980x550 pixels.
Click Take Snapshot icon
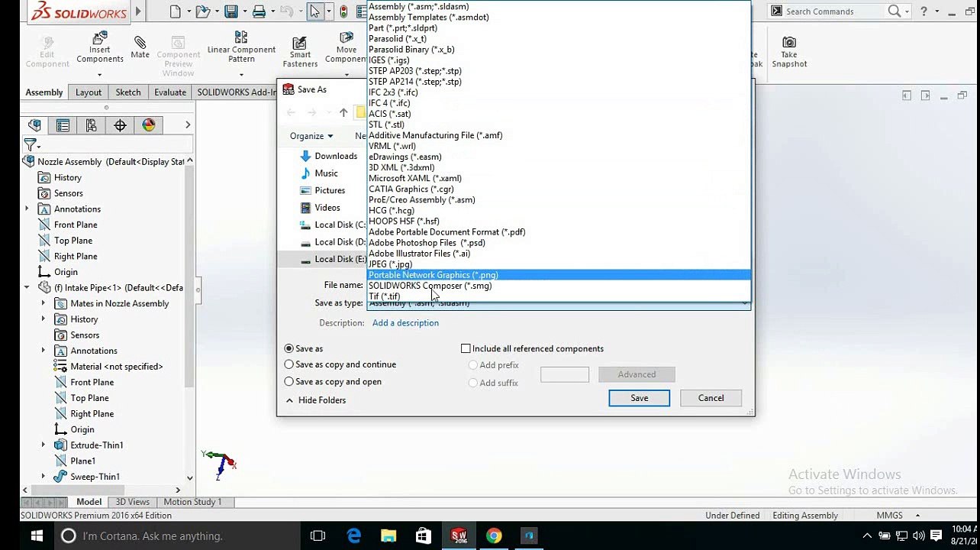[789, 52]
